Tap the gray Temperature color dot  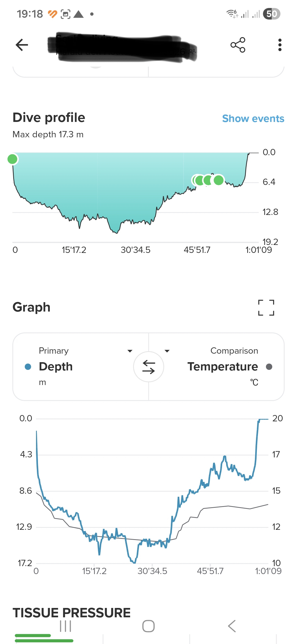pyautogui.click(x=269, y=367)
